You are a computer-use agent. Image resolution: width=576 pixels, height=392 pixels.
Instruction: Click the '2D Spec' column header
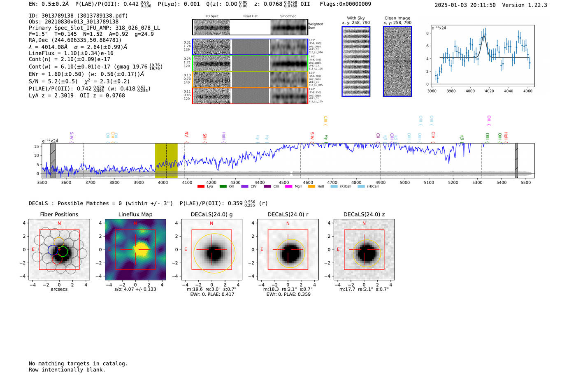click(x=212, y=16)
